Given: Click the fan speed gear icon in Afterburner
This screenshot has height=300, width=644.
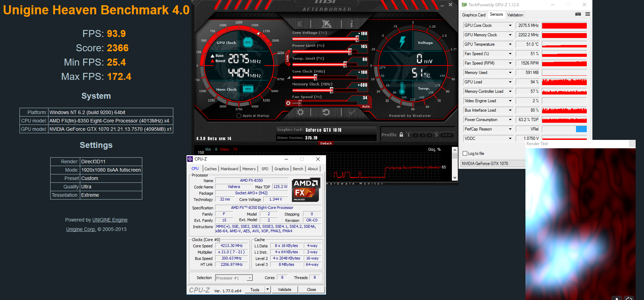Looking at the screenshot, I should pos(288,103).
